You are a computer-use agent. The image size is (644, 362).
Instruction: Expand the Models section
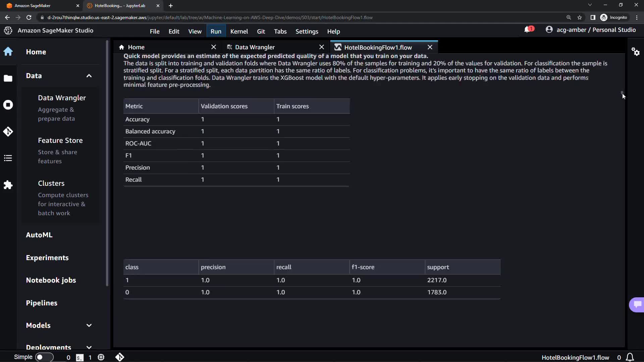tap(89, 325)
